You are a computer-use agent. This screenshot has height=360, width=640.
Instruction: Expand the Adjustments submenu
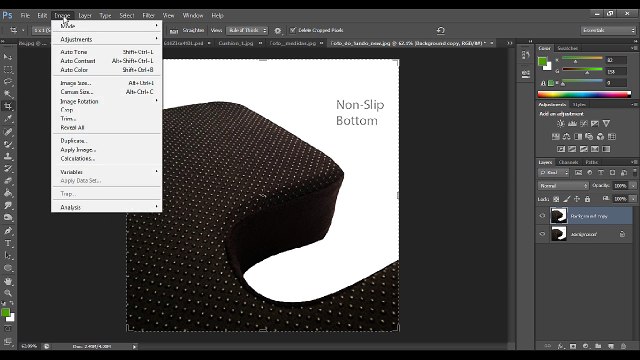tap(106, 39)
